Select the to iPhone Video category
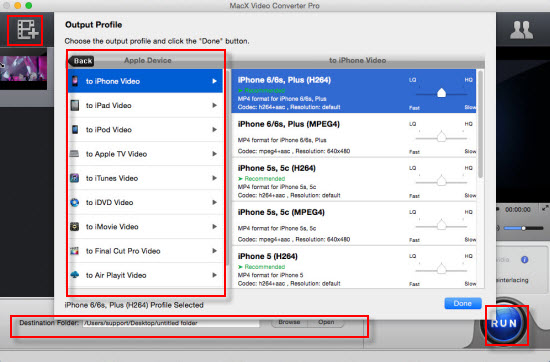 pyautogui.click(x=145, y=81)
